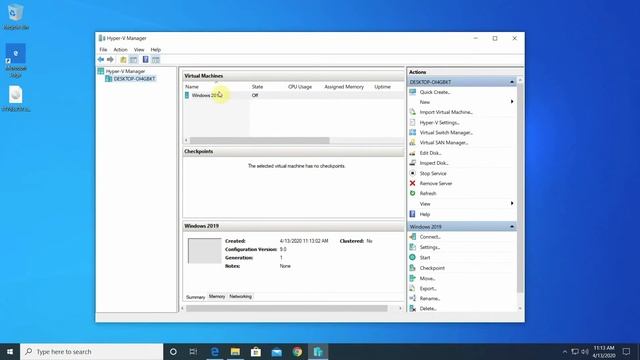Sort by the Name column header
The width and height of the screenshot is (640, 360).
pyautogui.click(x=192, y=87)
